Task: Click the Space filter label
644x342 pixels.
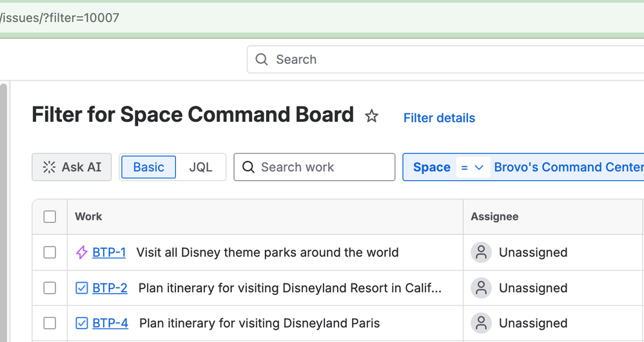Action: coord(432,167)
